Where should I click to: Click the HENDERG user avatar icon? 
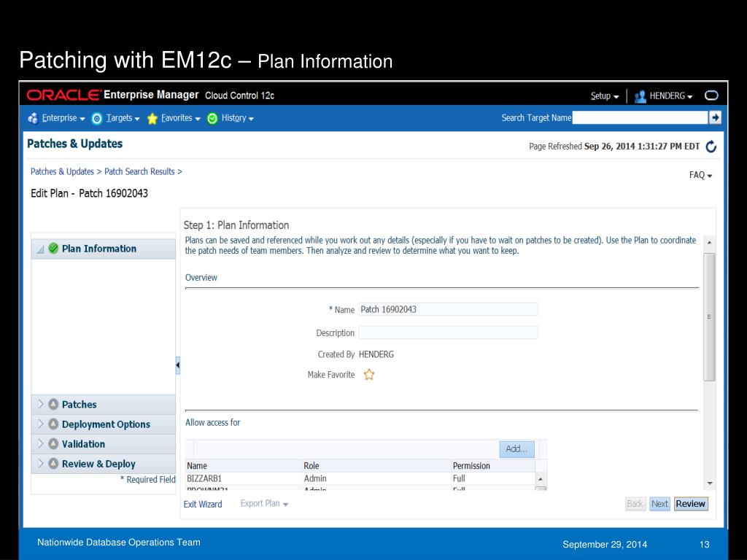coord(640,96)
